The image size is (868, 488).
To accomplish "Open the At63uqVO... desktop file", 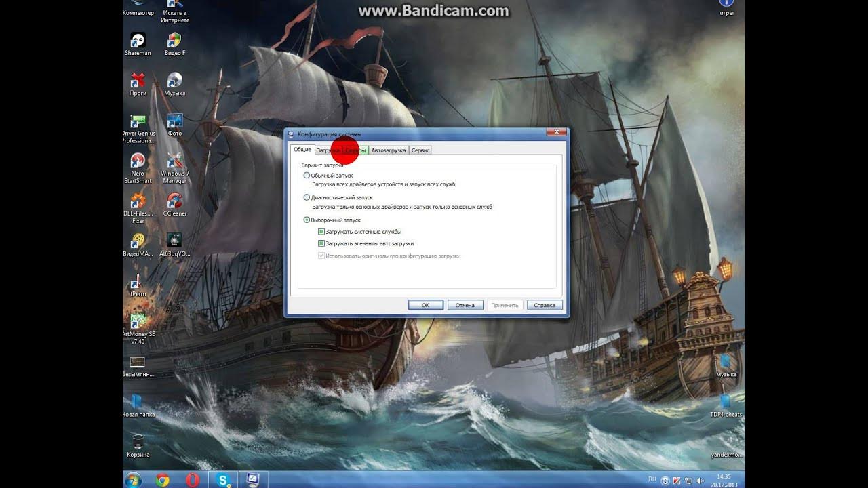I will [174, 245].
